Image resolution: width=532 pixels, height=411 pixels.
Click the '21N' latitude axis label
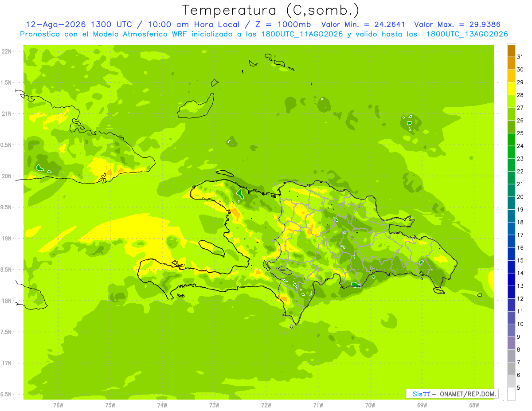pyautogui.click(x=7, y=114)
